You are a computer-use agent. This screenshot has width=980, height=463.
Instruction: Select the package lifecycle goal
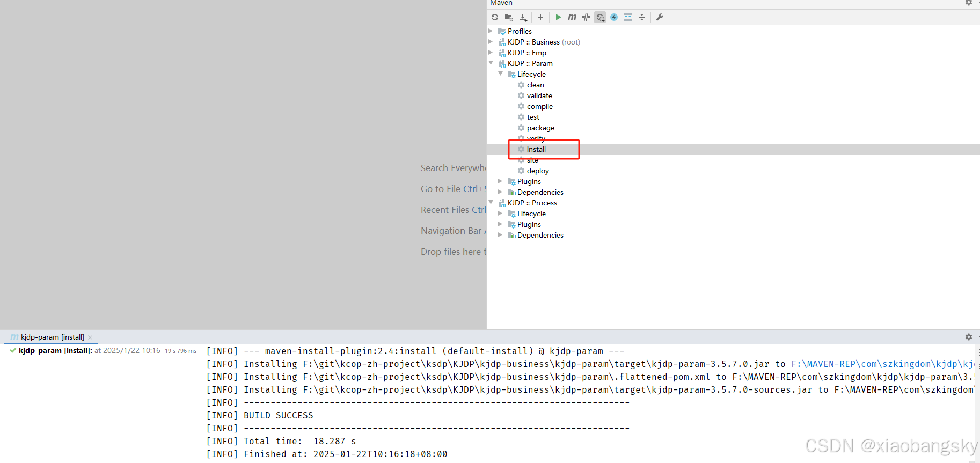[x=540, y=128]
